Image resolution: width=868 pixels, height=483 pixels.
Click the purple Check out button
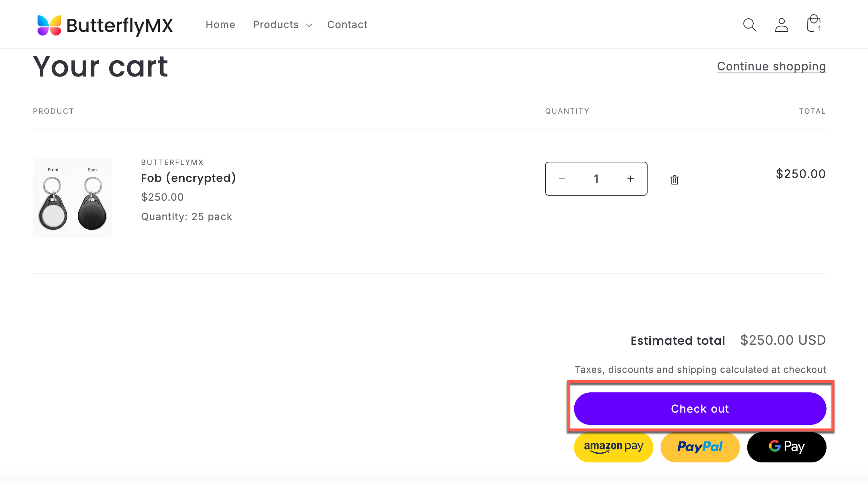(x=700, y=409)
